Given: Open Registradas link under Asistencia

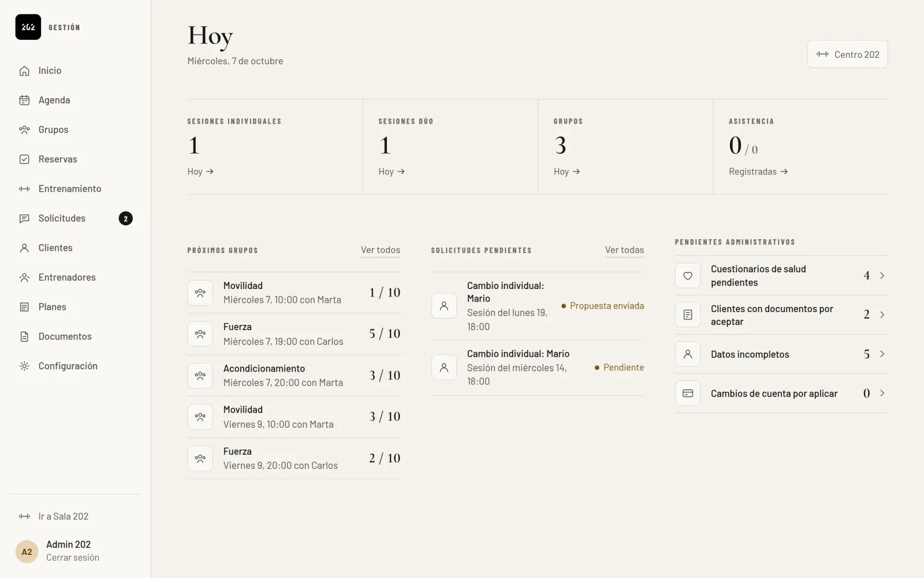Looking at the screenshot, I should click(758, 172).
